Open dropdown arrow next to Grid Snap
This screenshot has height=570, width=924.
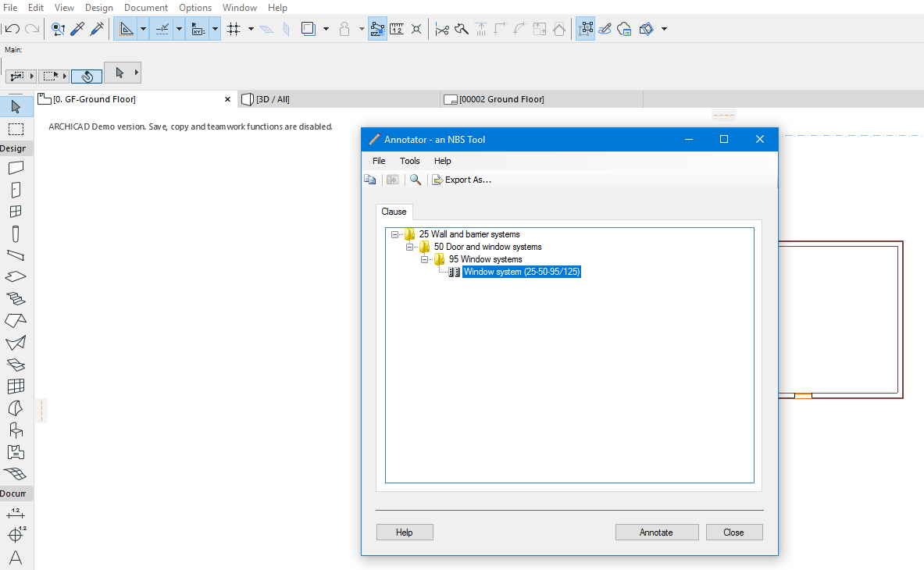251,29
